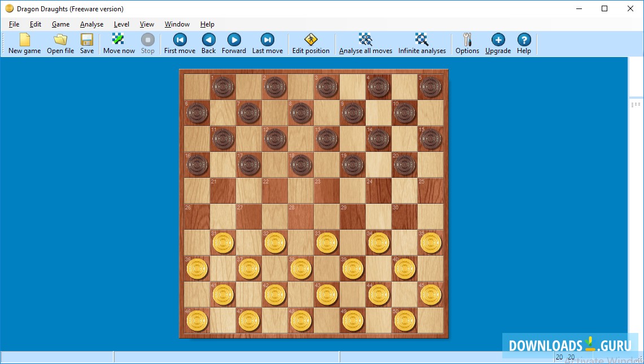Open the Game menu
Screen dimensions: 644x364
(60, 24)
